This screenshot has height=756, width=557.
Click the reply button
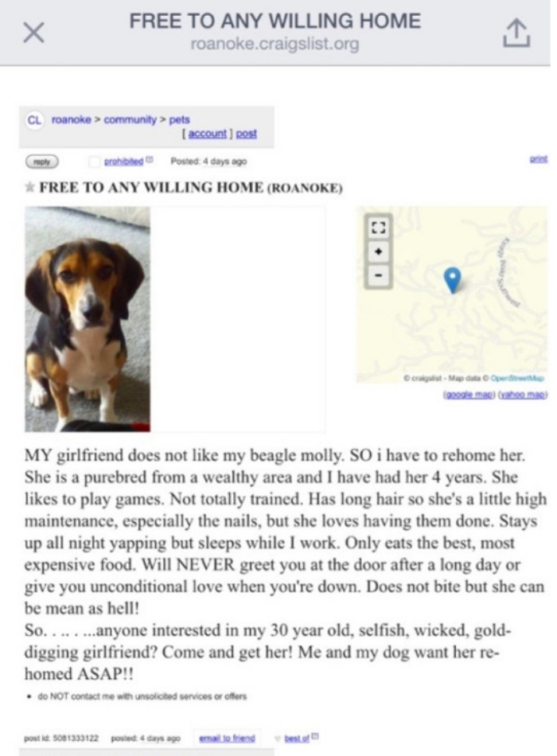(42, 162)
